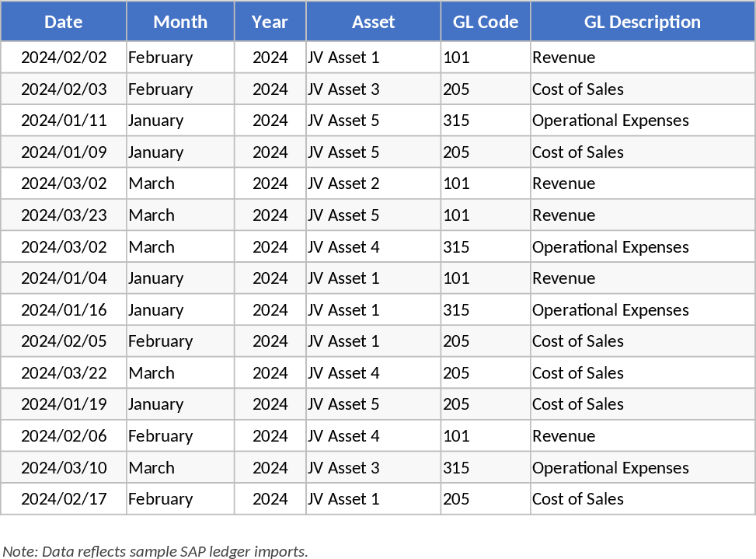Click the 2024/03/22 date cell
The width and height of the screenshot is (756, 559).
63,372
